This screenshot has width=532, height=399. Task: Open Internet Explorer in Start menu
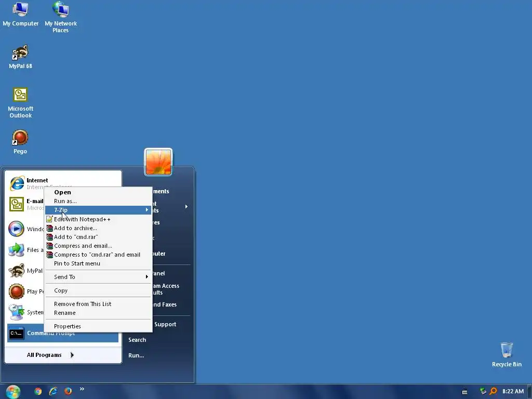[17, 183]
